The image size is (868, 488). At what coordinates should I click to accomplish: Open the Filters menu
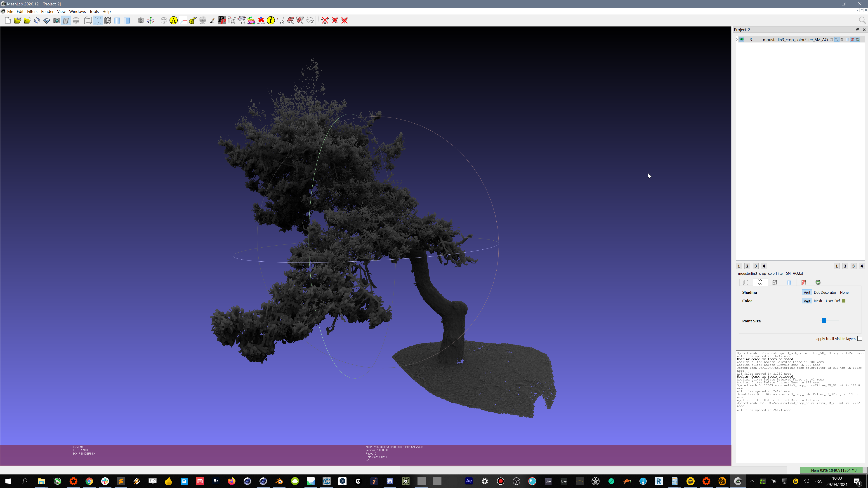32,12
